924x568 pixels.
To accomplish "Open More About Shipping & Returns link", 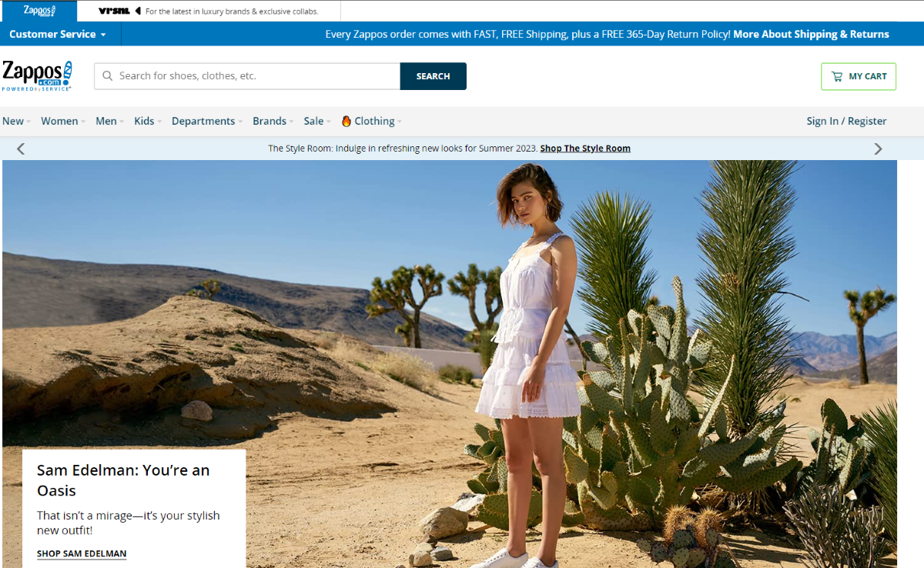I will point(811,34).
